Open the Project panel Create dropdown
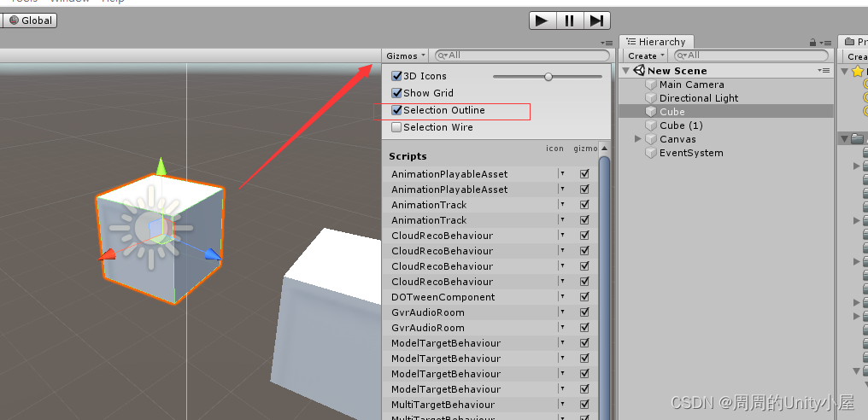 [x=856, y=56]
